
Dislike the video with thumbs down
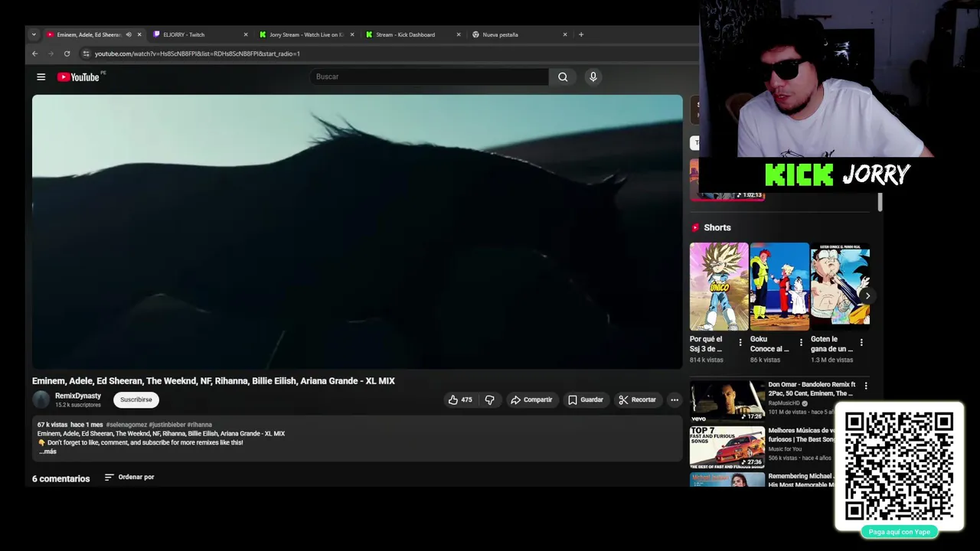490,399
